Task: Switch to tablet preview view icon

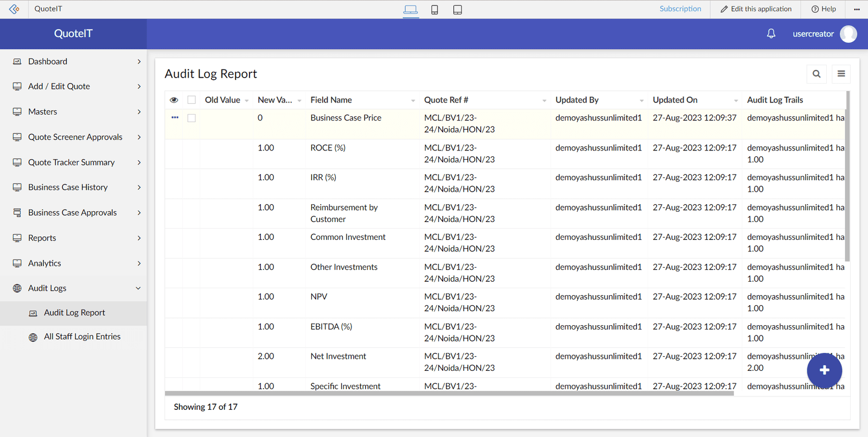Action: point(457,10)
